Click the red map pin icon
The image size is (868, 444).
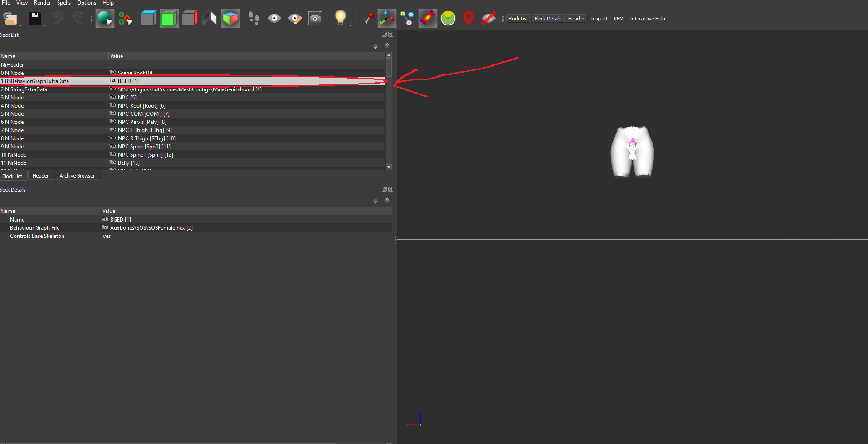point(468,19)
